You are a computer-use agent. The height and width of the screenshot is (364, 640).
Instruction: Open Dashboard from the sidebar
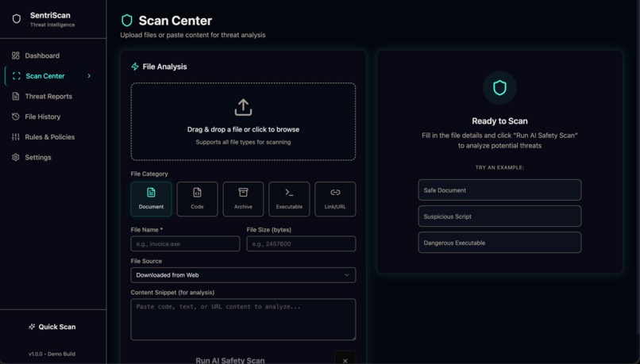click(x=53, y=56)
